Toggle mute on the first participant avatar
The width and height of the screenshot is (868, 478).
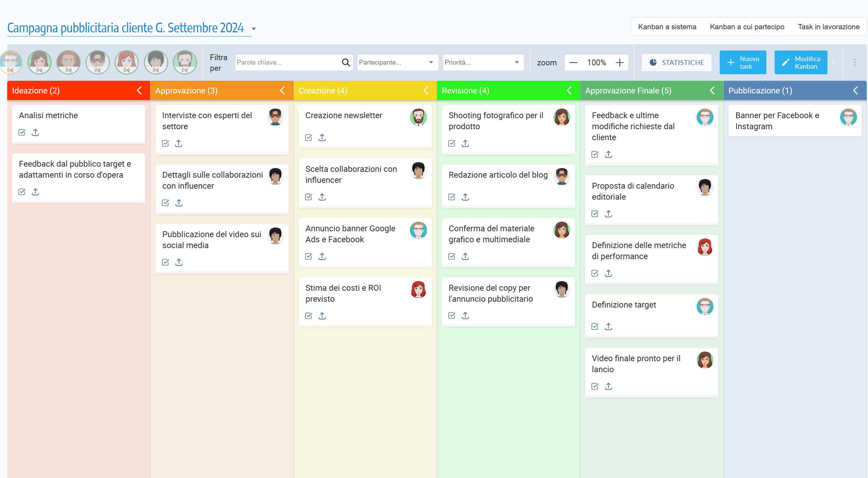[x=11, y=62]
